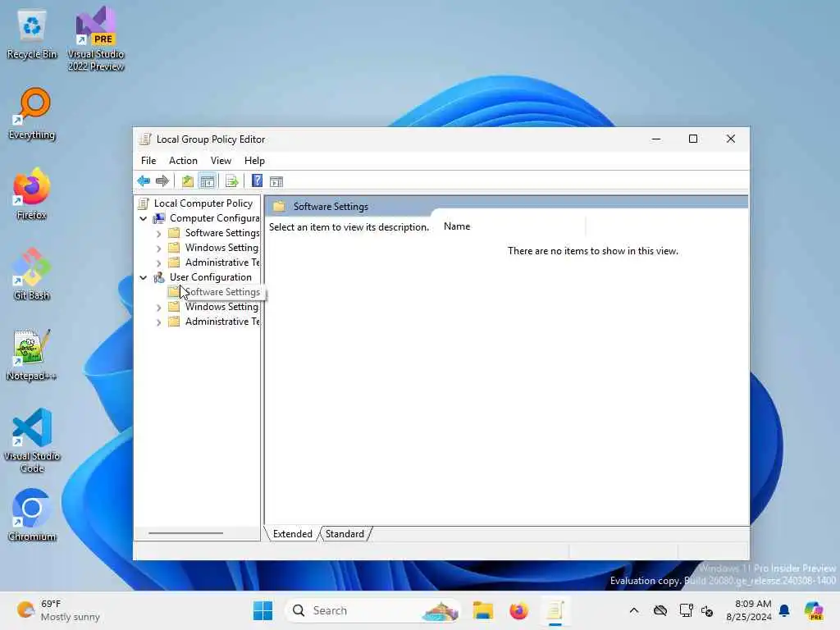Image resolution: width=840 pixels, height=630 pixels.
Task: Click the tree pane horizontal scrollbar
Action: tap(185, 533)
